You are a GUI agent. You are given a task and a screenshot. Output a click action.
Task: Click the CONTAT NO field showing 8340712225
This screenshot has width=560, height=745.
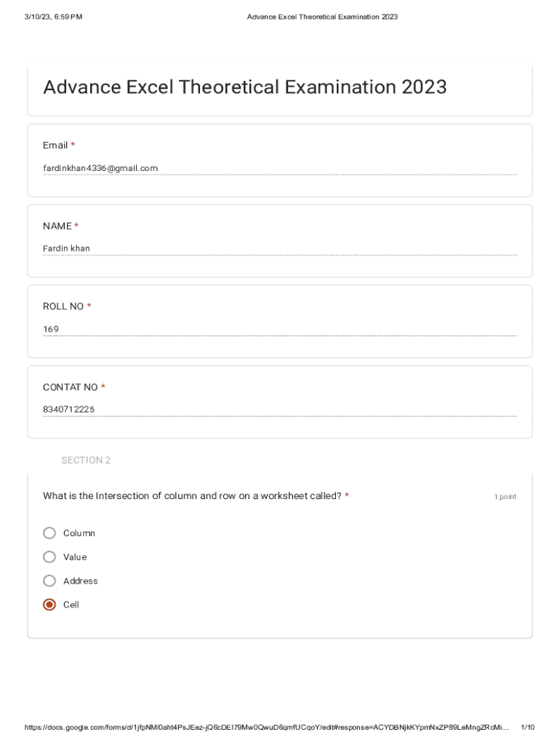click(x=279, y=410)
